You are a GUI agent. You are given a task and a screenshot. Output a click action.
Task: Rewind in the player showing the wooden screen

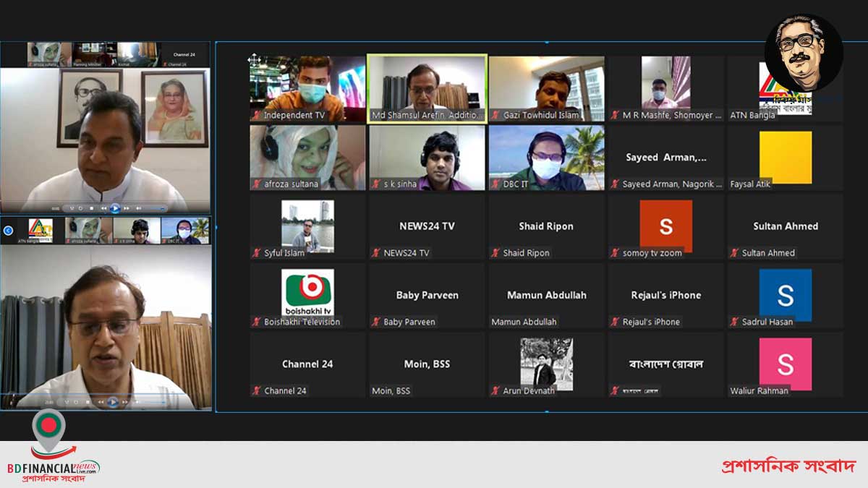pyautogui.click(x=100, y=402)
